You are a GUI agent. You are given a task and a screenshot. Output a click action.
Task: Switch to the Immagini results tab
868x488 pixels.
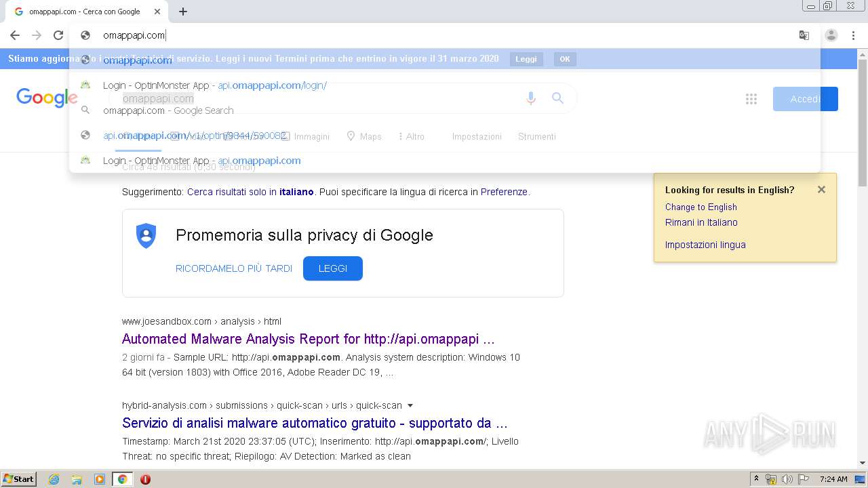tap(305, 136)
